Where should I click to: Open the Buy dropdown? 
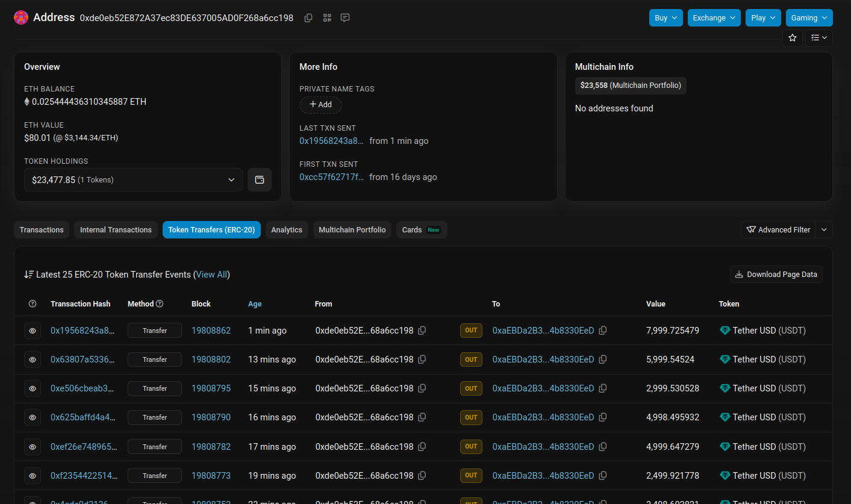[x=666, y=17]
